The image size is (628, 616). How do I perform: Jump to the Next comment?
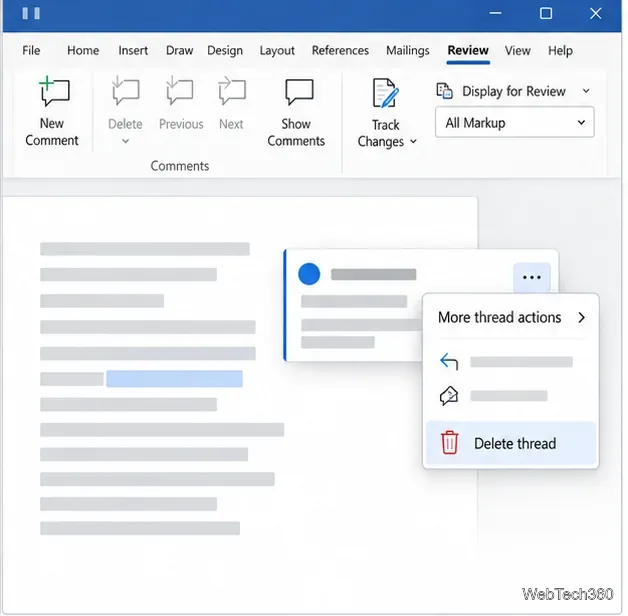[231, 91]
